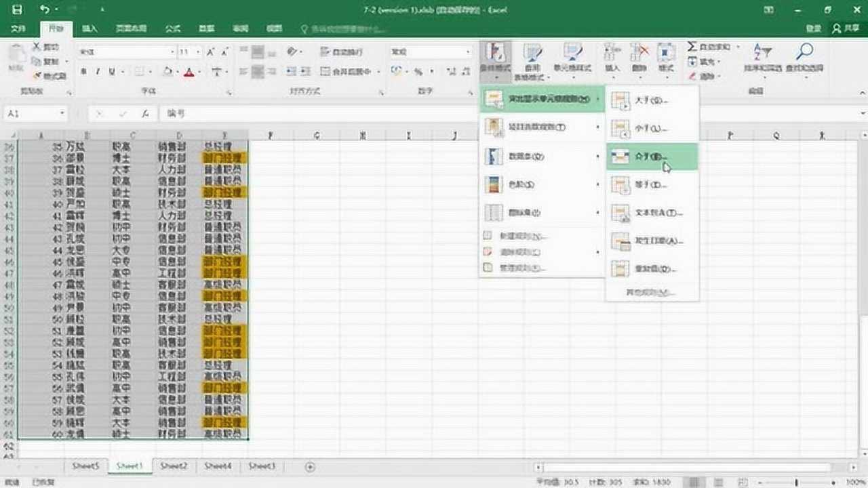
Task: Click the Percent Style icon
Action: click(x=418, y=71)
